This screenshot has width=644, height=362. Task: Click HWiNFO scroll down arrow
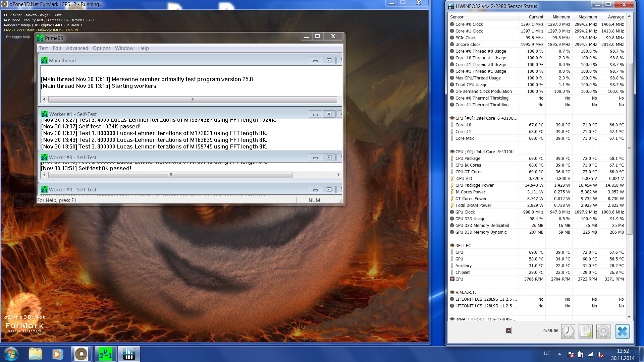point(629,317)
